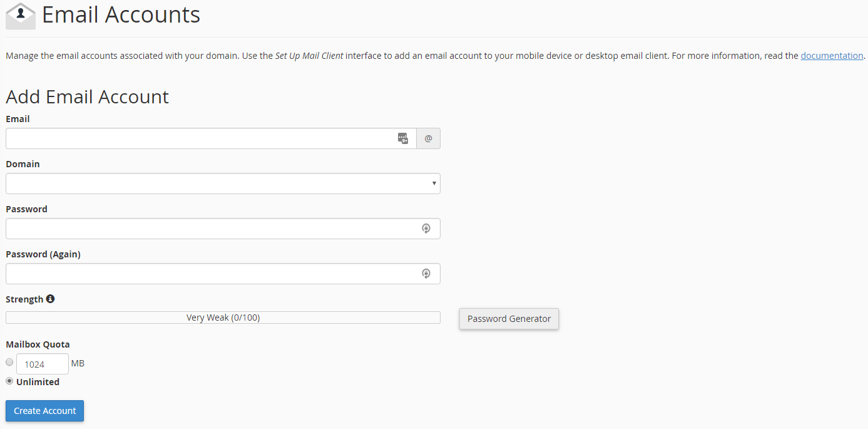Select the Unlimited mailbox quota option
Image resolution: width=868 pixels, height=429 pixels.
point(9,381)
